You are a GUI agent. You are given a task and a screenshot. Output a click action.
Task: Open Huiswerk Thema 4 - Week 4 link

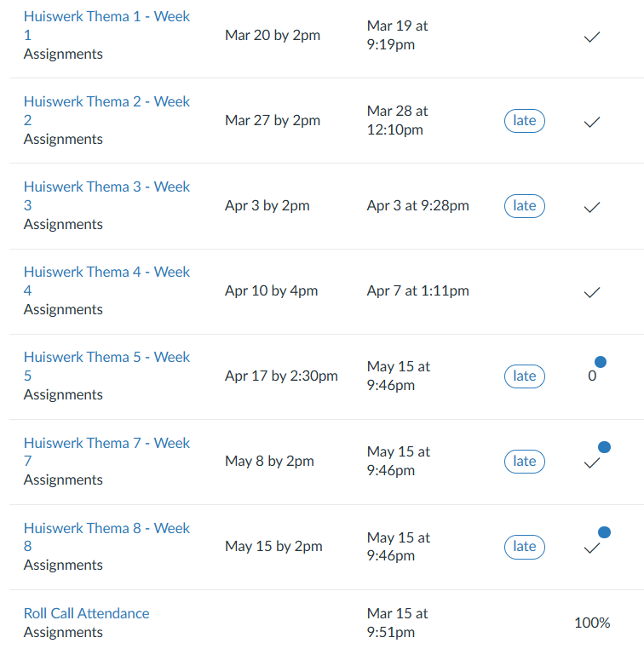click(x=106, y=273)
